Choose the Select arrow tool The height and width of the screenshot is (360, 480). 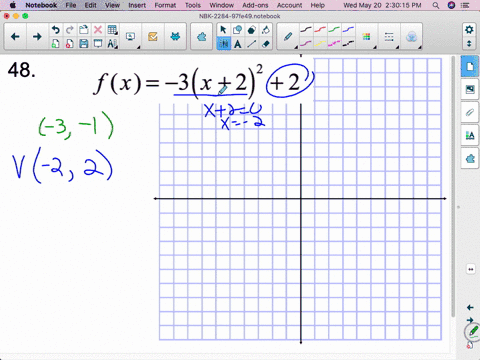pyautogui.click(x=223, y=30)
